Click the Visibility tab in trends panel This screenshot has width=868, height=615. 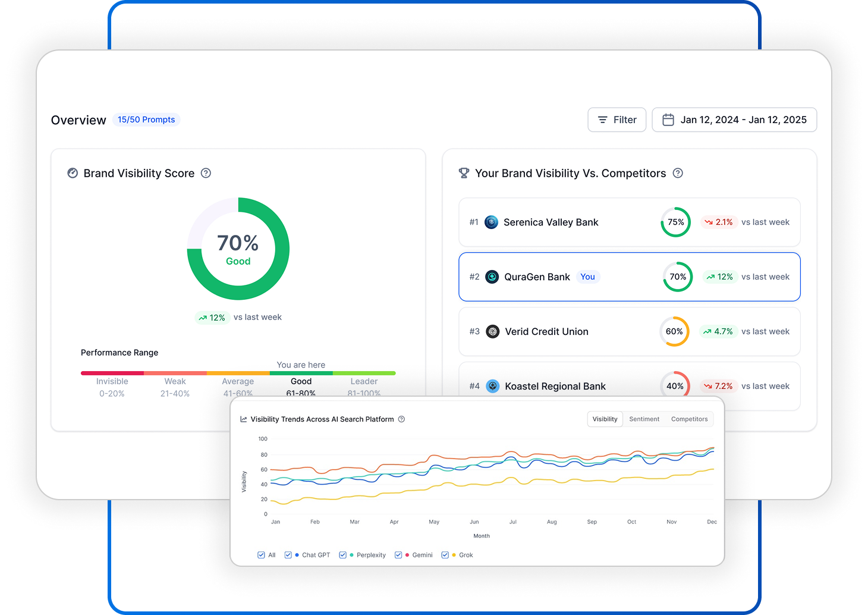tap(605, 419)
